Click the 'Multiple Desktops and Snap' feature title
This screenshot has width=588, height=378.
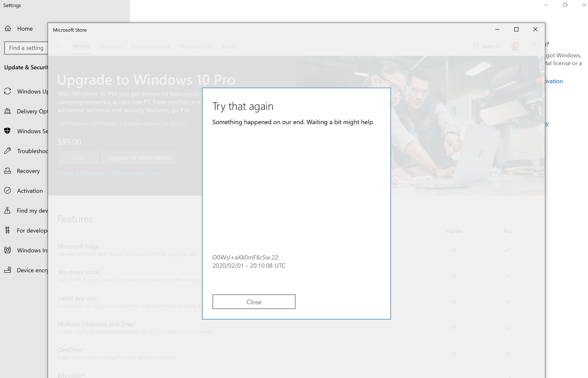pyautogui.click(x=97, y=324)
